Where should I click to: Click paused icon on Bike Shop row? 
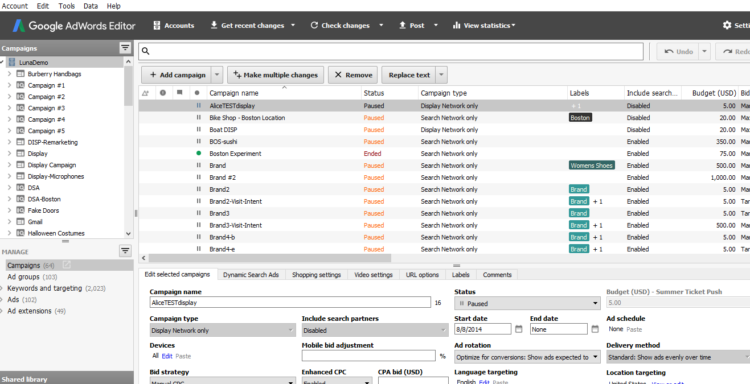click(199, 118)
